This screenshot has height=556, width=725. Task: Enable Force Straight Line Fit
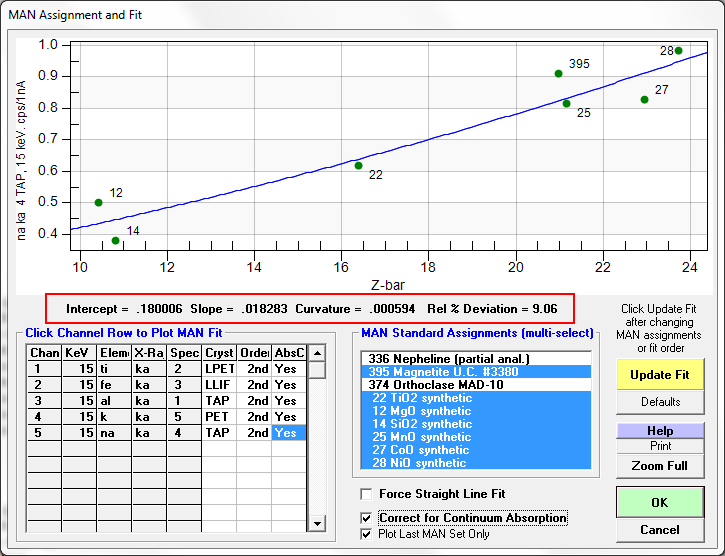pos(368,494)
